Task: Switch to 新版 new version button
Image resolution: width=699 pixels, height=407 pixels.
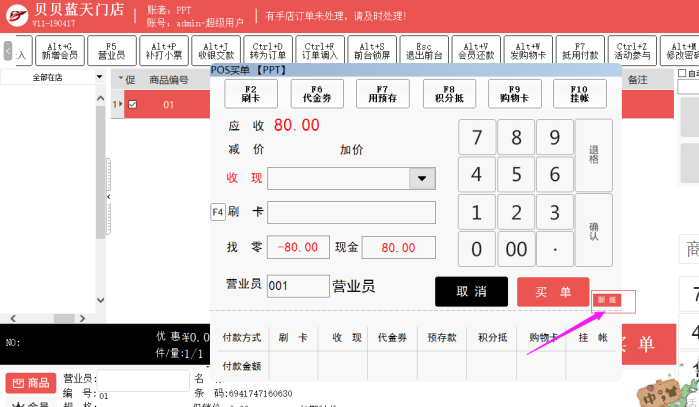Action: point(607,300)
